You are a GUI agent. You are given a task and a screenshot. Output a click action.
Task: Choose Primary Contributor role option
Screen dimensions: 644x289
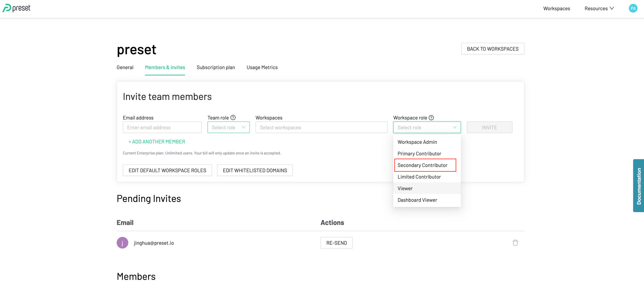[427, 154]
